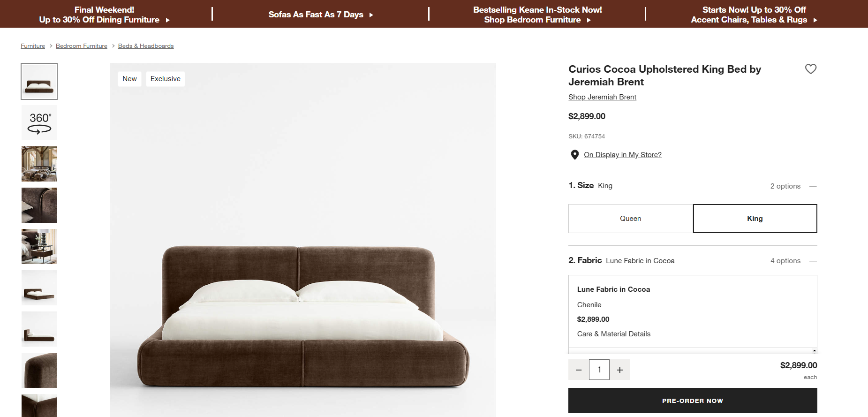Open the Bedroom Furniture breadcrumb
This screenshot has height=417, width=868.
click(81, 45)
